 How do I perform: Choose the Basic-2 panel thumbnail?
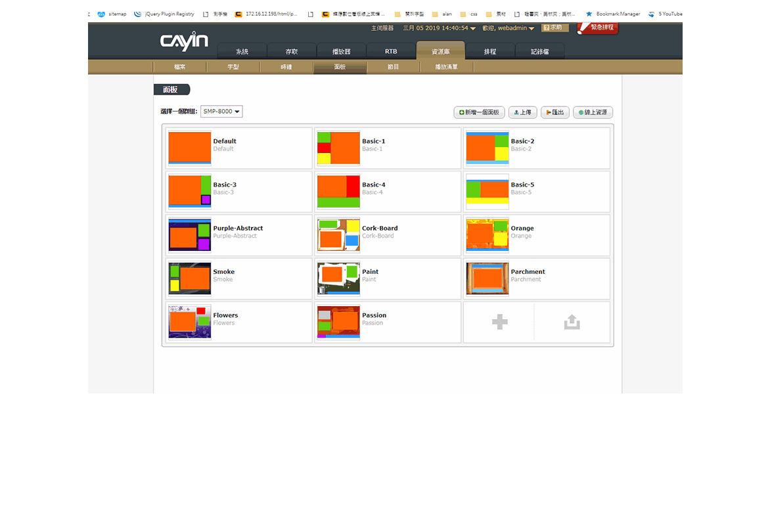coord(487,148)
